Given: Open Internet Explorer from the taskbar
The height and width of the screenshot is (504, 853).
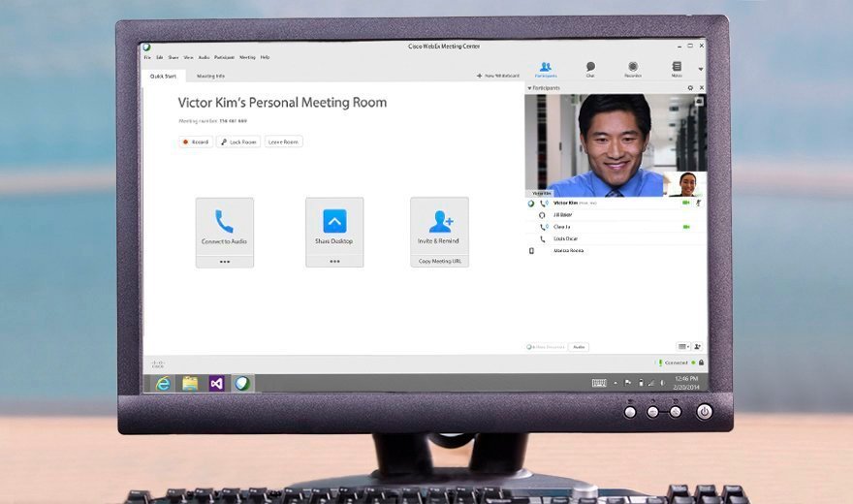Looking at the screenshot, I should click(163, 383).
